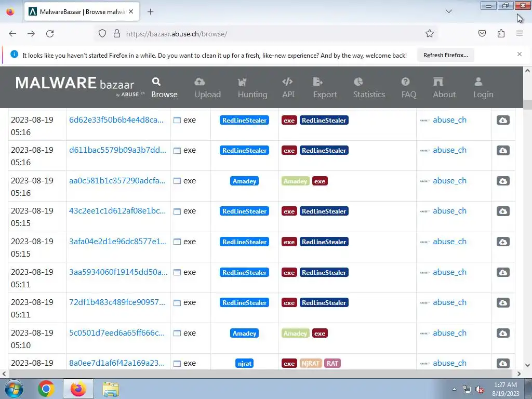Go to Upload page

point(207,88)
